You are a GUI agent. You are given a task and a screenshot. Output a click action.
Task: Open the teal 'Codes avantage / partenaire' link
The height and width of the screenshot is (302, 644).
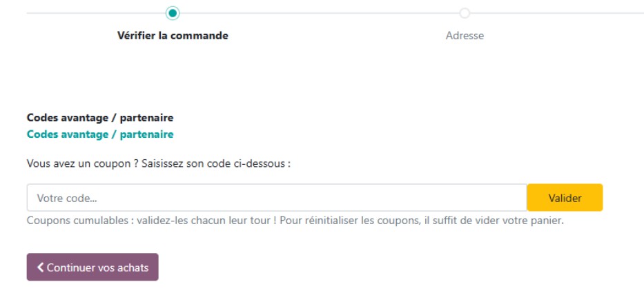100,134
